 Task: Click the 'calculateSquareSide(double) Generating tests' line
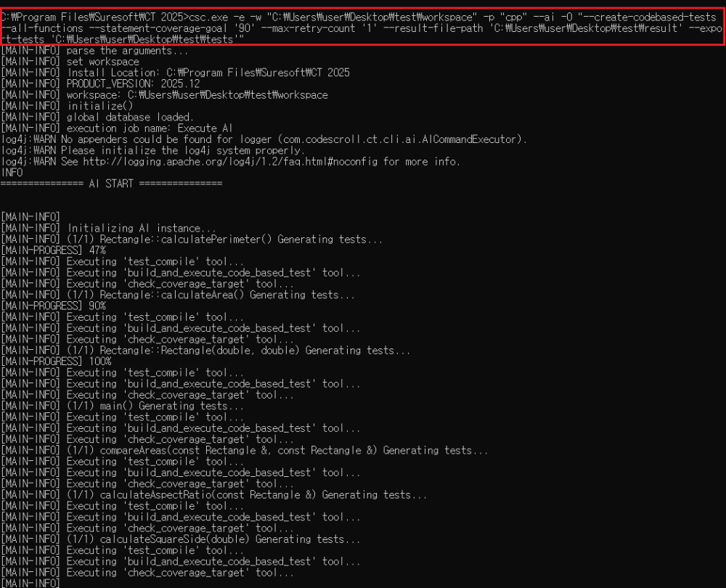(181, 540)
